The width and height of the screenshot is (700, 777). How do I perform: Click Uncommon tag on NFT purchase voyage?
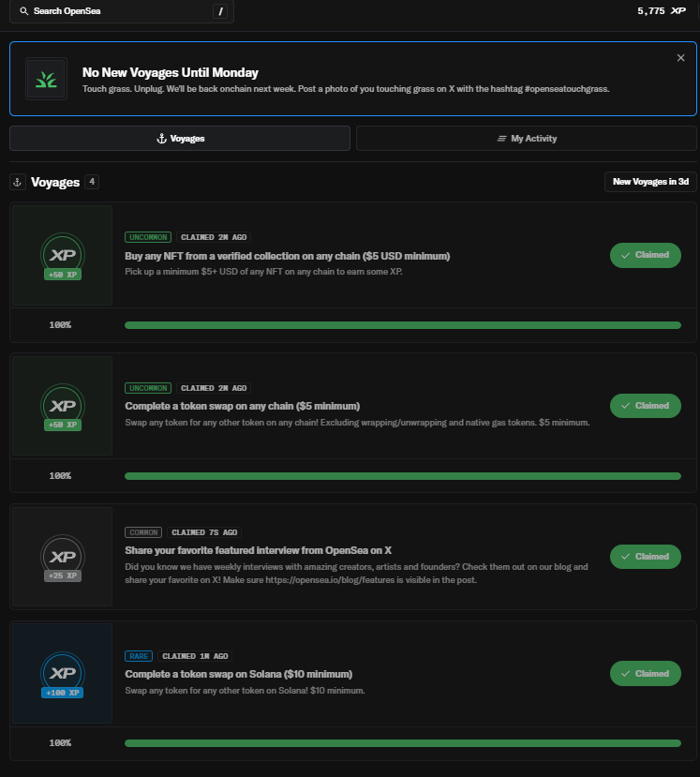[148, 237]
